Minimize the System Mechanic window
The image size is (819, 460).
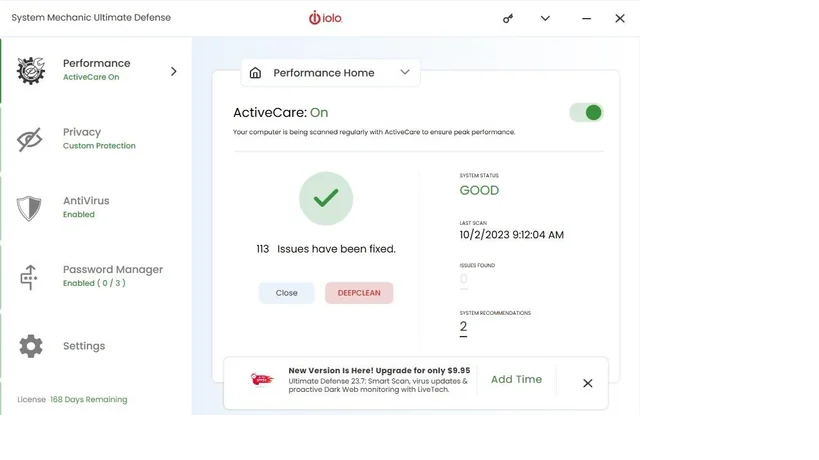coord(587,18)
